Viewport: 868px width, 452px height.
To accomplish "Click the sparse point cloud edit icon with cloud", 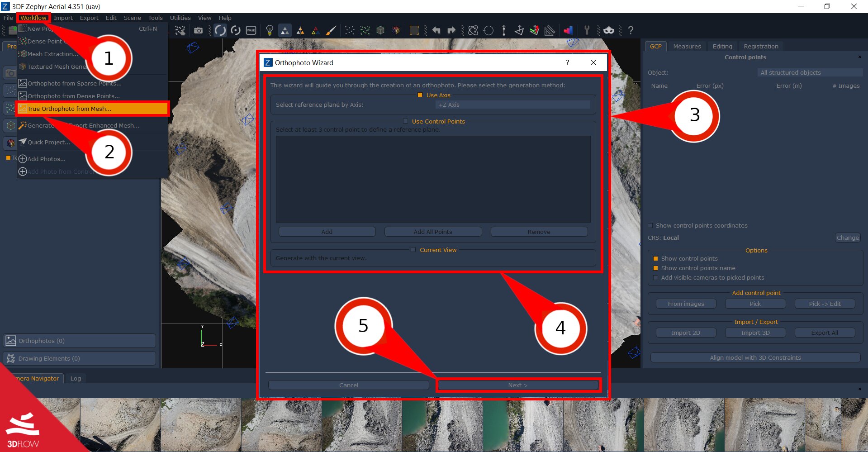I will click(x=180, y=30).
